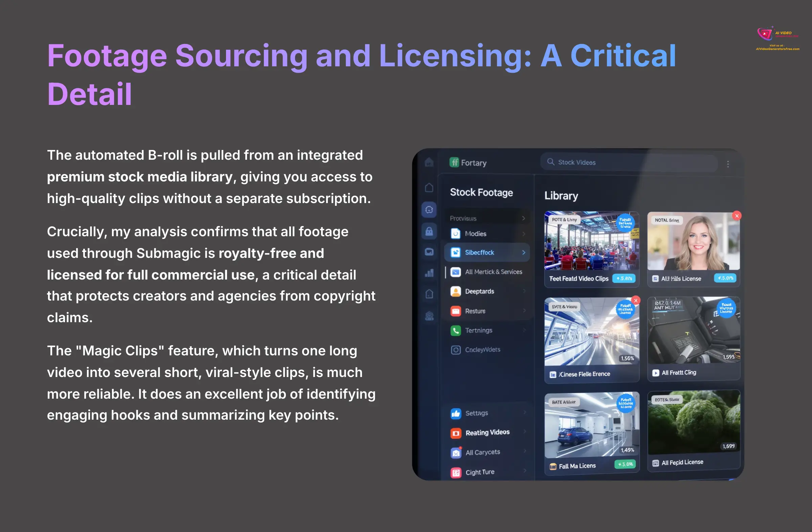This screenshot has width=812, height=532.
Task: Click the All Mertick & Services mail icon
Action: pyautogui.click(x=455, y=272)
